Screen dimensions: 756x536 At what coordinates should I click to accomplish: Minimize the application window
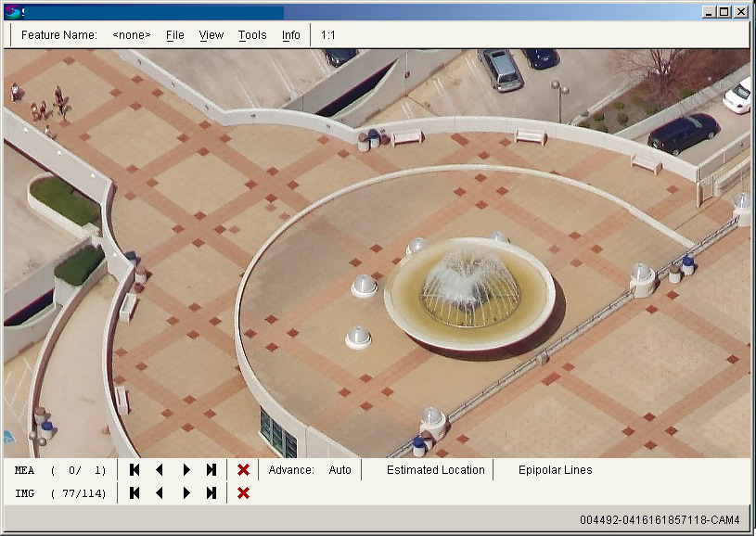708,11
